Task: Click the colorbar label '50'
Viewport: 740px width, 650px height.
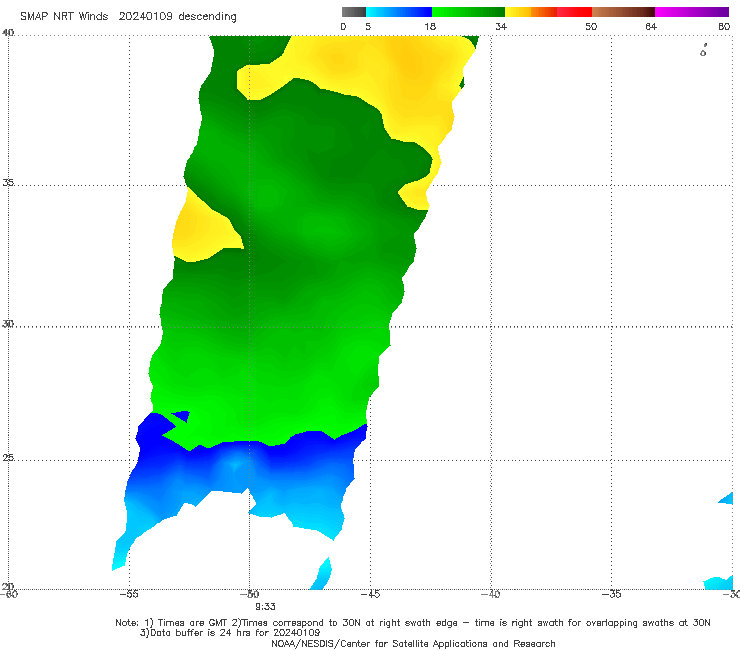Action: (x=591, y=26)
